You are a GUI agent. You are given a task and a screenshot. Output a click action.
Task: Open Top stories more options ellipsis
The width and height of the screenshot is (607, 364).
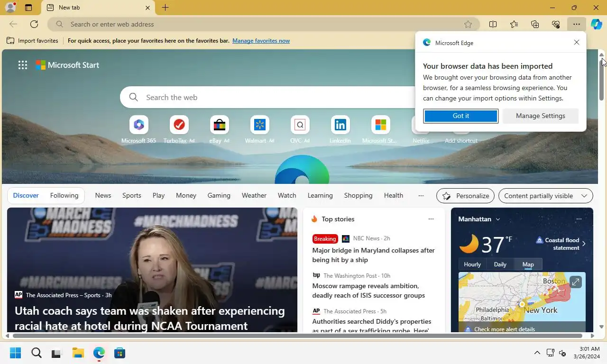point(431,219)
